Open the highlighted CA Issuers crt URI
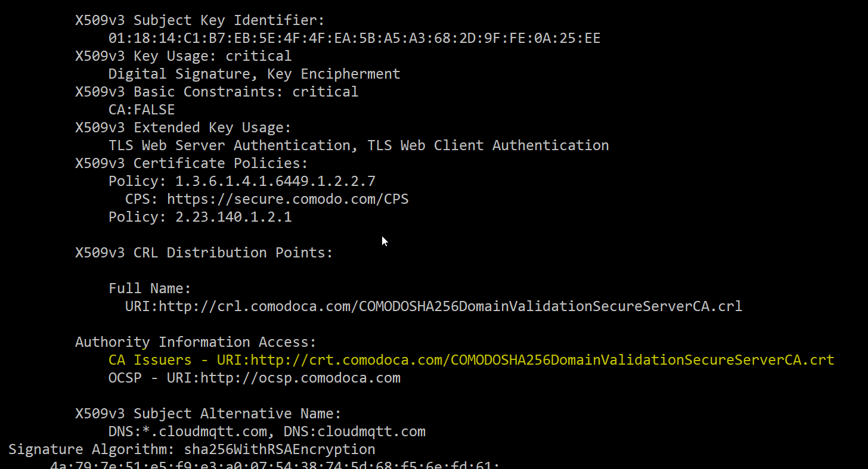Image resolution: width=868 pixels, height=469 pixels. pos(525,361)
